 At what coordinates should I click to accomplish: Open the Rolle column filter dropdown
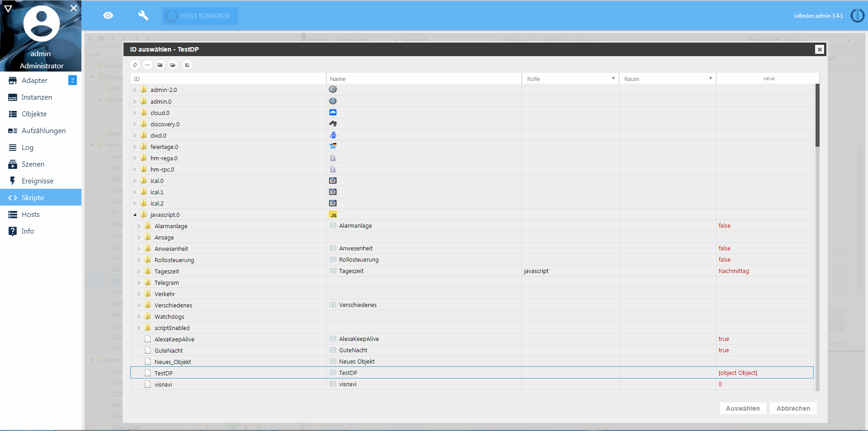(614, 78)
